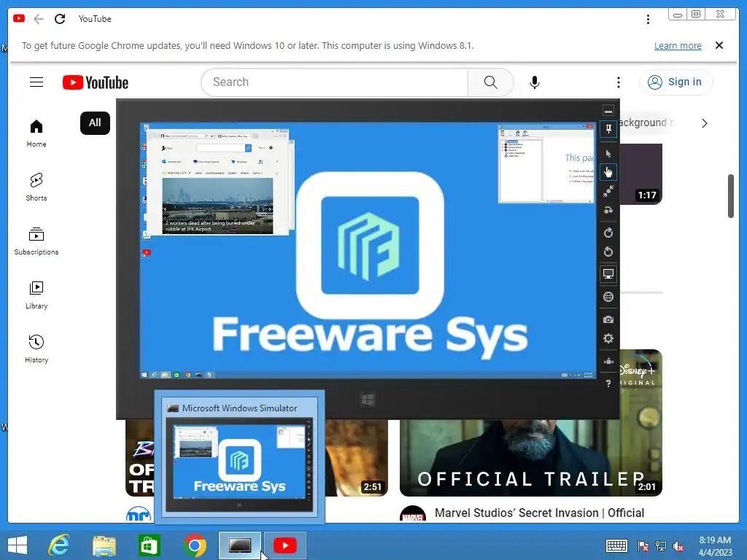Select Microsoft Windows Simulator taskbar preview
This screenshot has height=560, width=747.
coord(239,456)
